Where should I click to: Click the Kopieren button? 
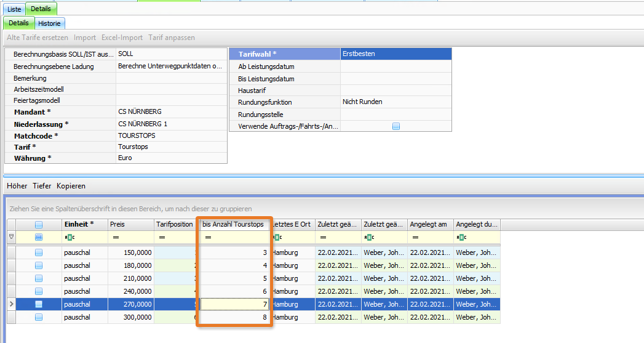pyautogui.click(x=71, y=186)
